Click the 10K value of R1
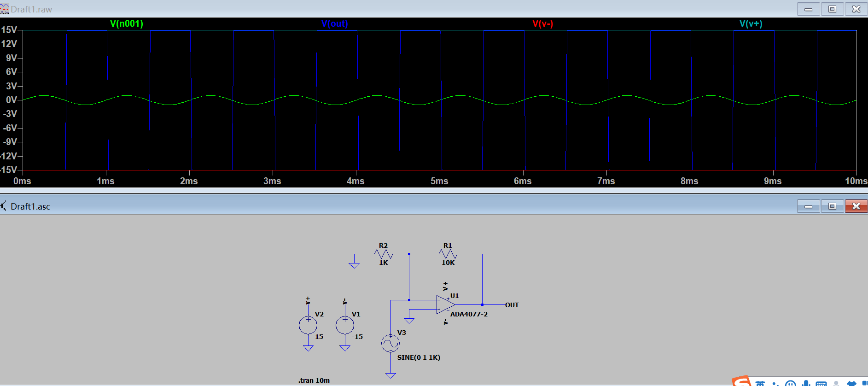The image size is (868, 386). 448,263
